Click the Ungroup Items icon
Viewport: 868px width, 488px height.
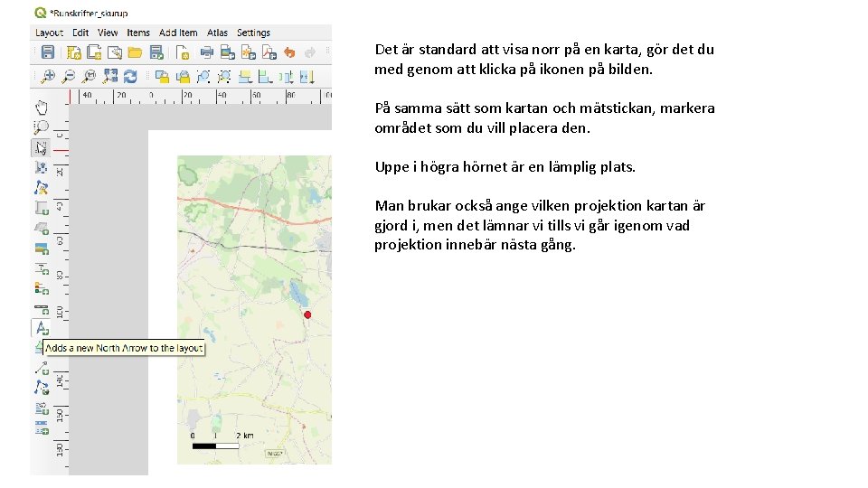pos(224,76)
